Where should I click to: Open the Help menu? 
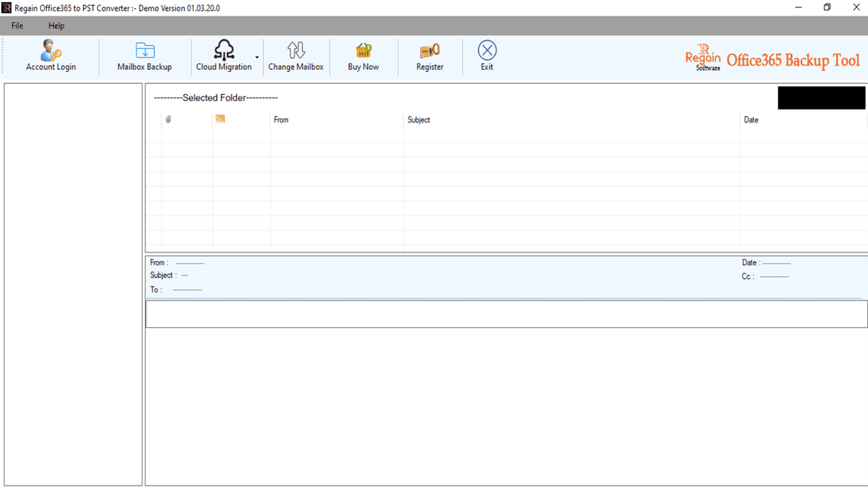(56, 26)
